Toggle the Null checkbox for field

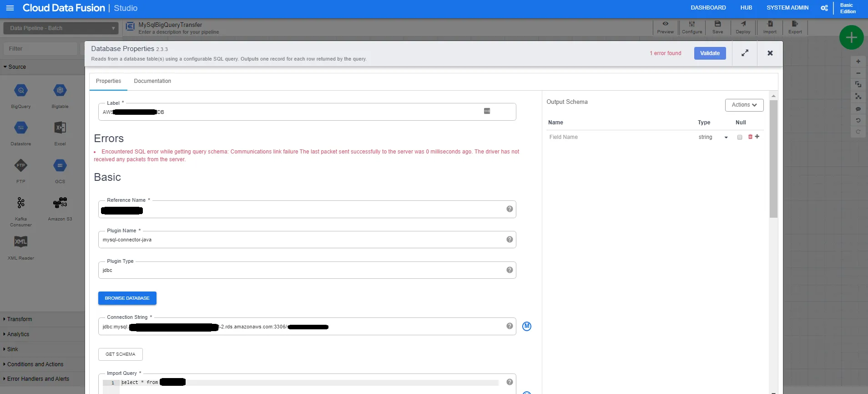point(740,137)
